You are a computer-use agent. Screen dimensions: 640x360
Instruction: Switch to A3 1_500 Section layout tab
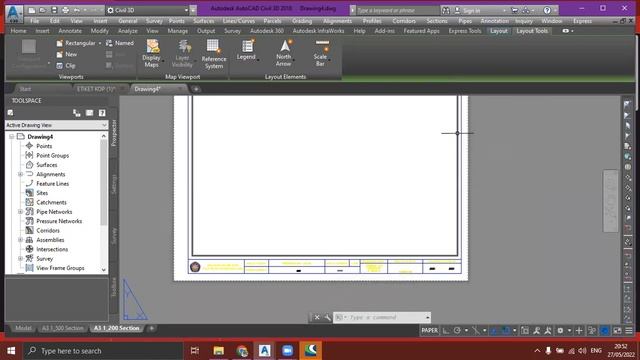point(62,328)
